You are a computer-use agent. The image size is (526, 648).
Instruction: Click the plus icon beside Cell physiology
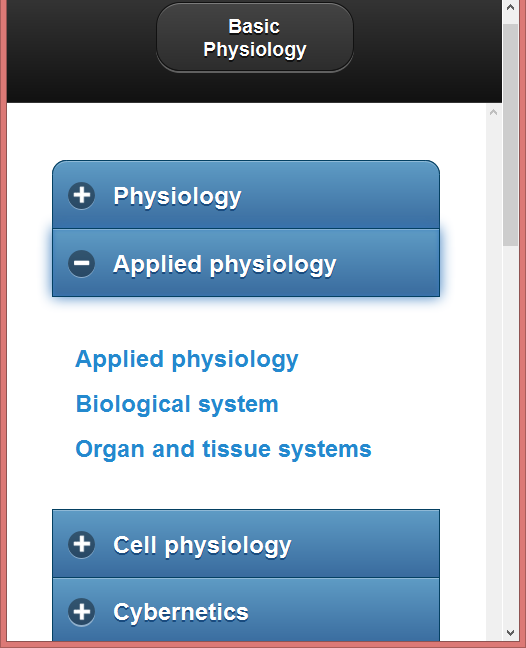(81, 544)
